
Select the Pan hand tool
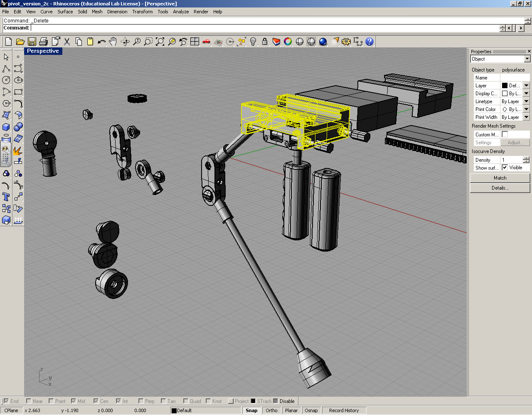[x=113, y=42]
